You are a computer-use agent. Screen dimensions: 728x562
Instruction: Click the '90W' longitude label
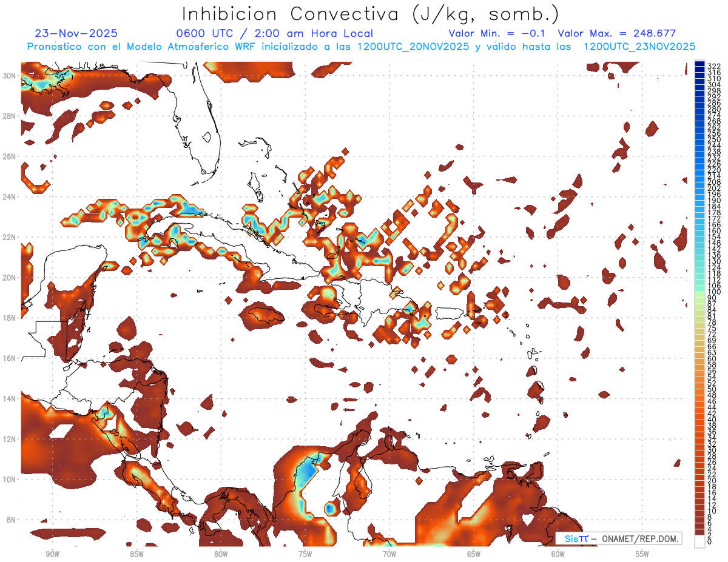point(52,554)
